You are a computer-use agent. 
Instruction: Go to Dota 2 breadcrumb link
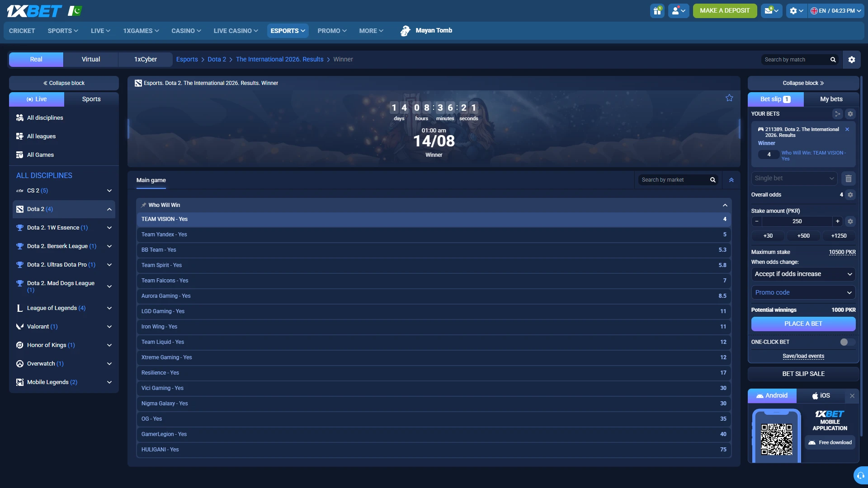point(217,60)
